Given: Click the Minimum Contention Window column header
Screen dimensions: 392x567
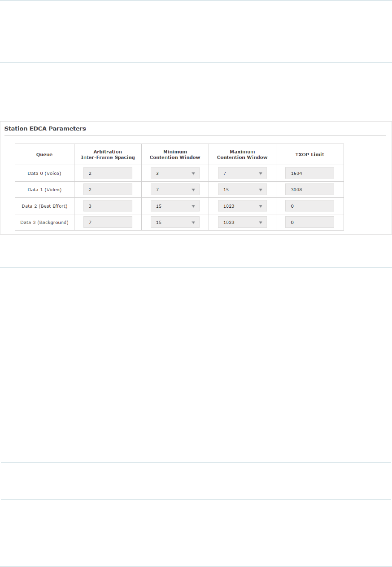Looking at the screenshot, I should 175,154.
